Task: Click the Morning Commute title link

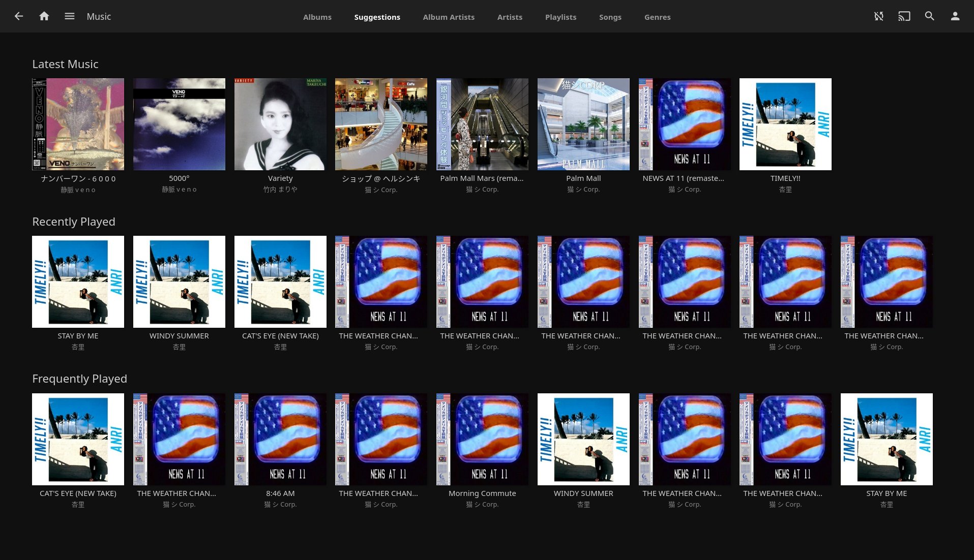Action: point(482,493)
